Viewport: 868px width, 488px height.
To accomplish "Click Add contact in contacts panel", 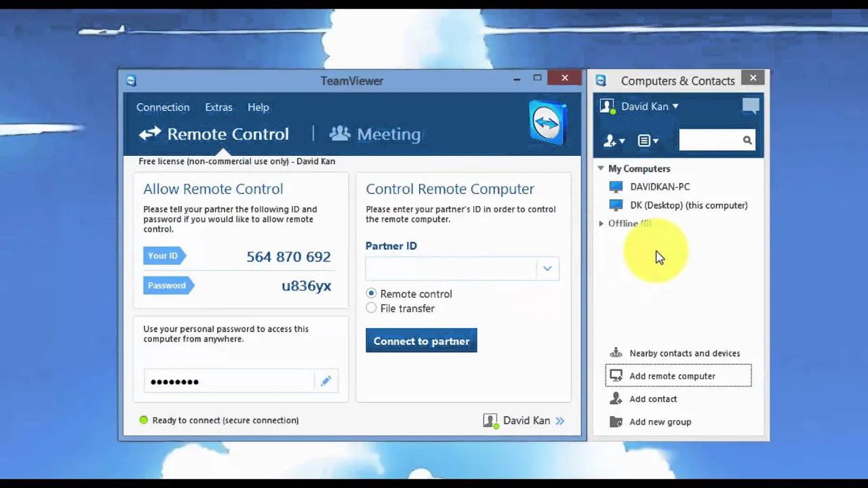I will point(678,399).
